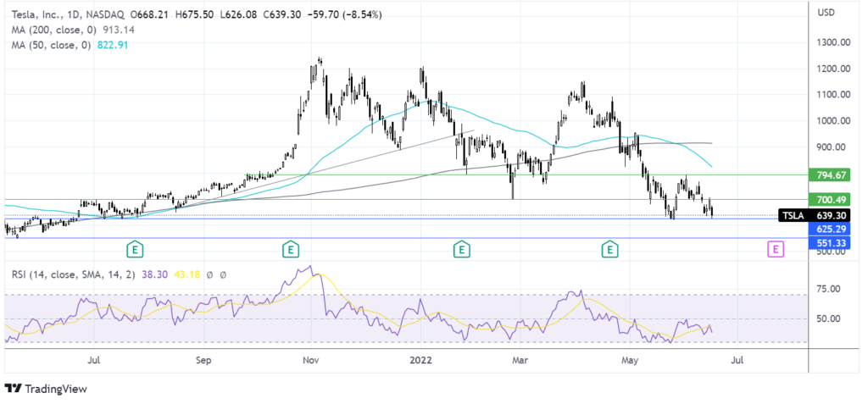868x404 pixels.
Task: Click the H675.50 high value in the header
Action: pyautogui.click(x=196, y=15)
